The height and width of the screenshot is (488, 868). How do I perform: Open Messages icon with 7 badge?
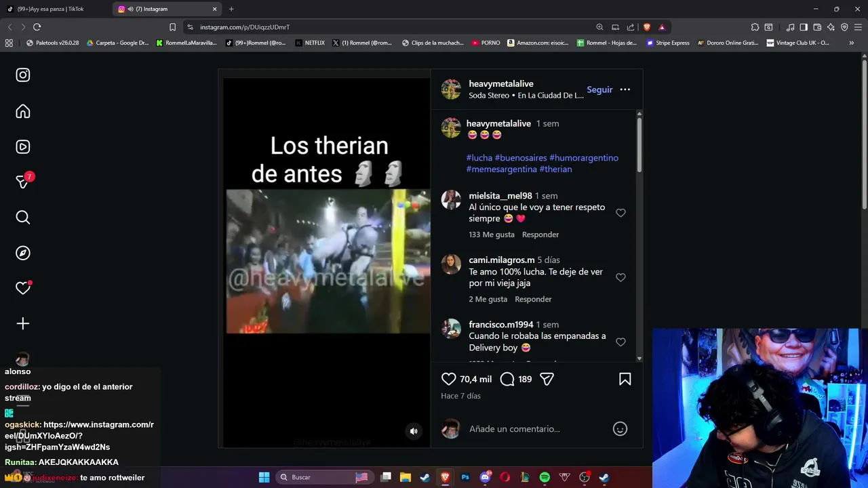click(x=23, y=182)
